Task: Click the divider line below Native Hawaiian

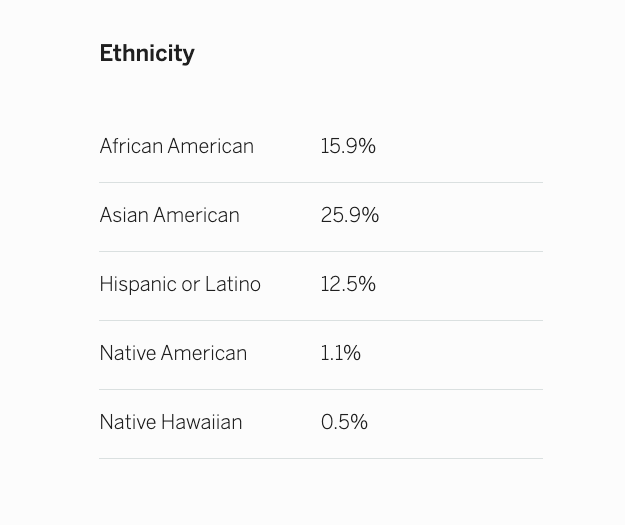Action: [x=321, y=458]
